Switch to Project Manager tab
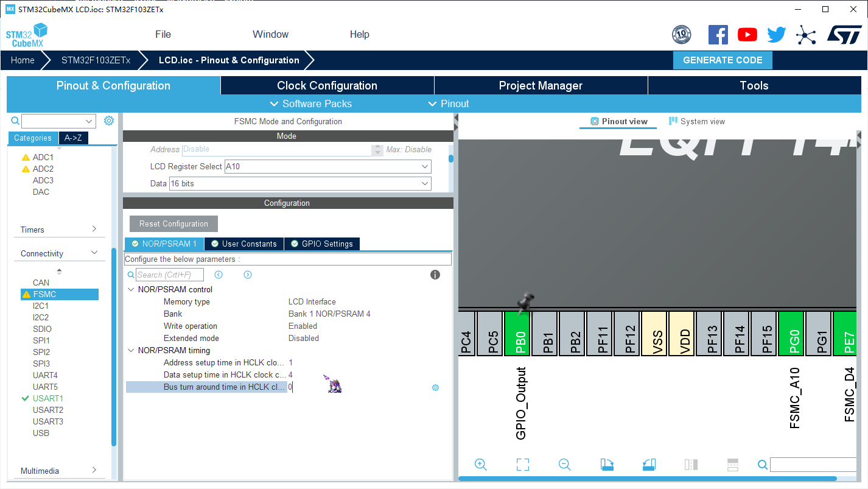Viewport: 868px width, 489px height. point(541,85)
